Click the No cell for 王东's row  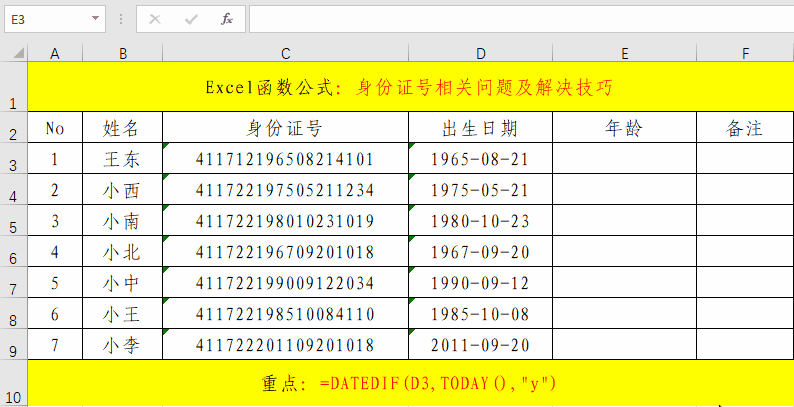tap(55, 158)
